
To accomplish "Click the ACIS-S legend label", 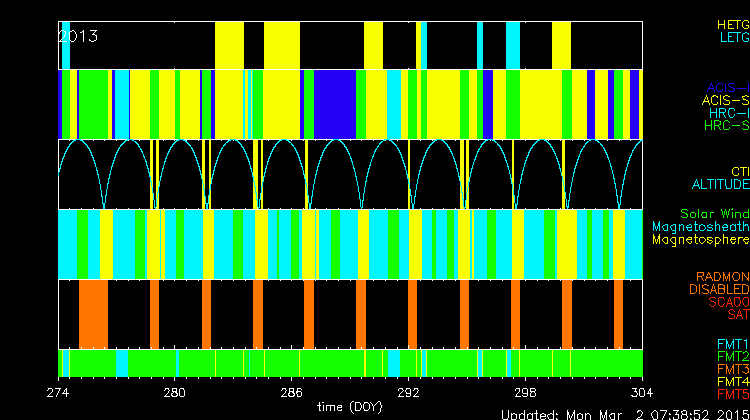I will tap(725, 100).
